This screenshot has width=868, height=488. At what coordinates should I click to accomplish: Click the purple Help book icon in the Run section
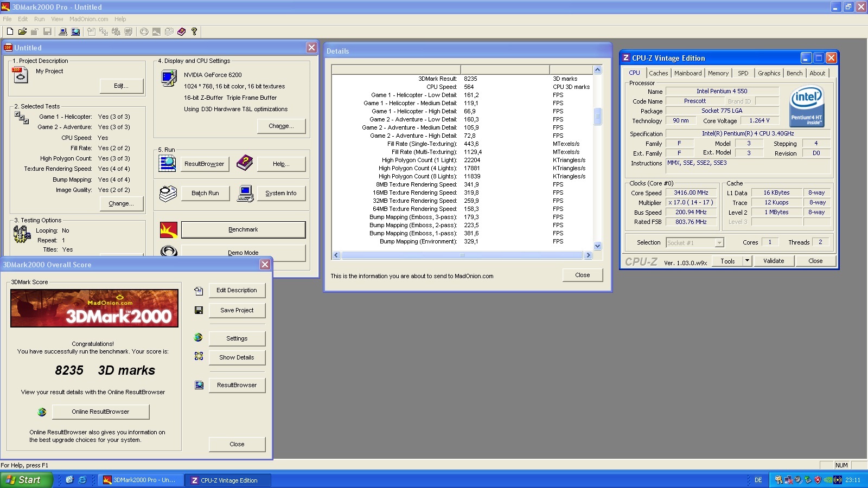coord(245,163)
